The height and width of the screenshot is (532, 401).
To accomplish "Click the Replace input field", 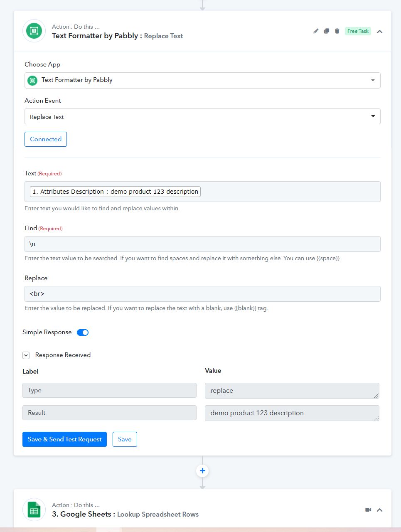I will point(202,294).
